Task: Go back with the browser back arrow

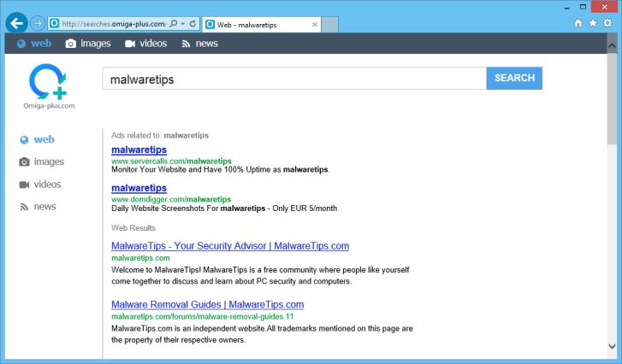Action: 16,23
